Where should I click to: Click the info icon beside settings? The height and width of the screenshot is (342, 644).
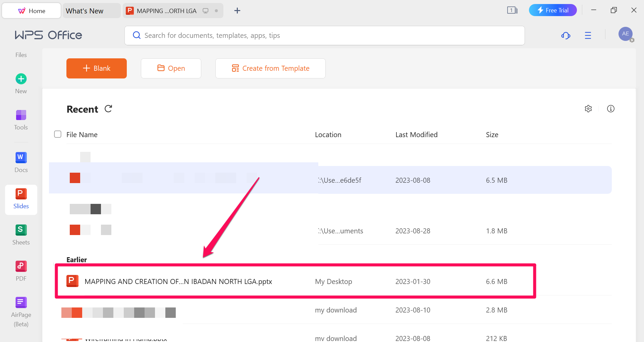tap(611, 109)
